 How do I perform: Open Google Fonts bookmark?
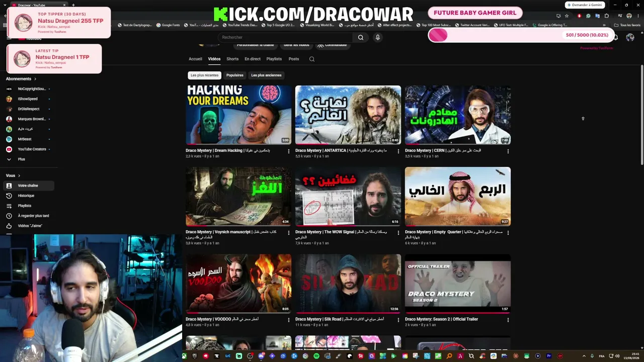click(x=168, y=25)
